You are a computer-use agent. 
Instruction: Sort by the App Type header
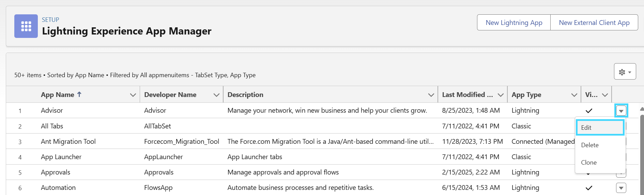(x=526, y=95)
